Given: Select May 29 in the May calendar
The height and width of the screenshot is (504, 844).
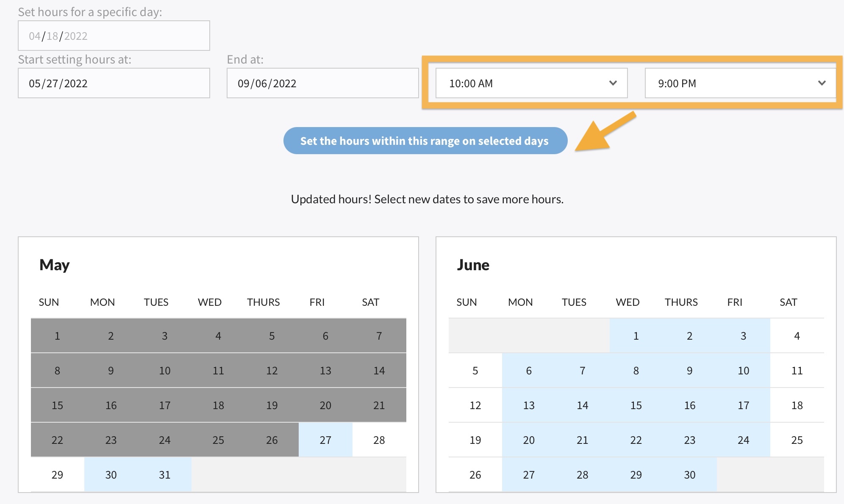Looking at the screenshot, I should (57, 475).
